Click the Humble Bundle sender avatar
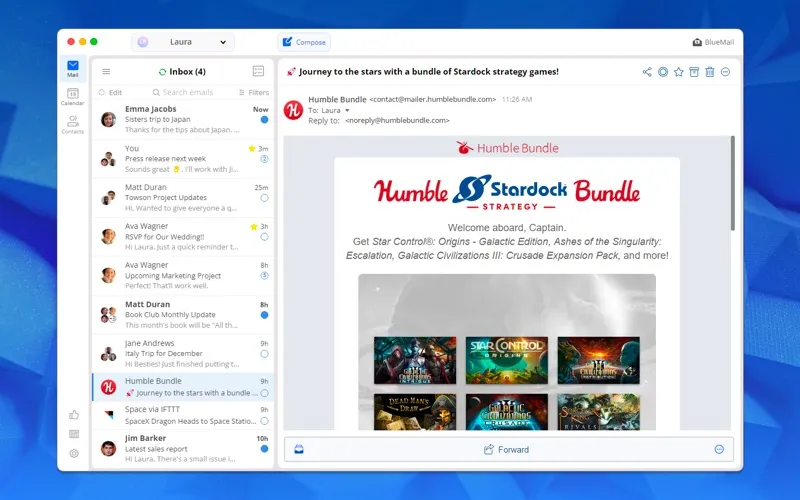The width and height of the screenshot is (800, 500). coord(293,110)
